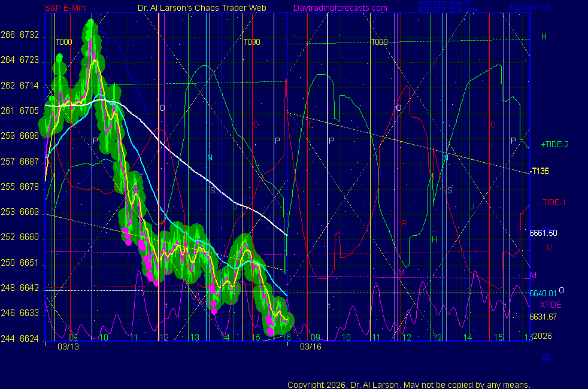Click the 6661.50 price readout
The height and width of the screenshot is (389, 588).
[x=544, y=233]
